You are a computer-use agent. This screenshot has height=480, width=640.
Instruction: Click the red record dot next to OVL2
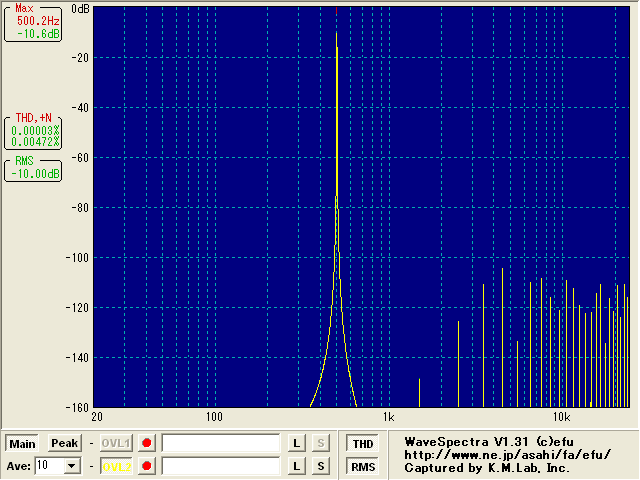147,466
